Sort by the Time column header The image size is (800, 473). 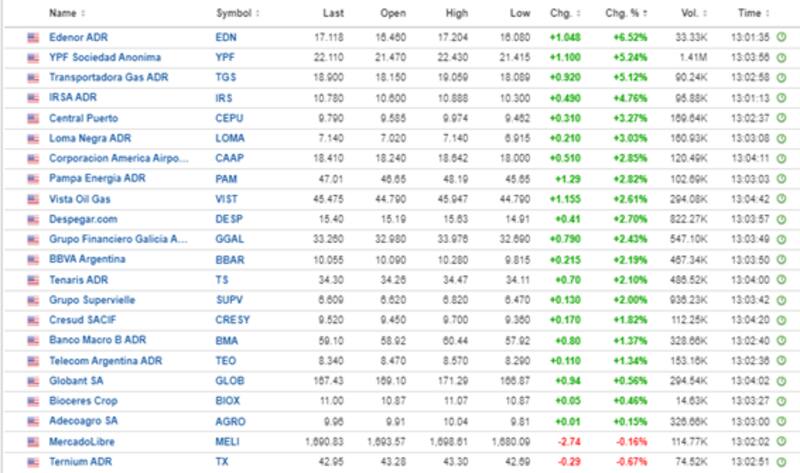(752, 14)
